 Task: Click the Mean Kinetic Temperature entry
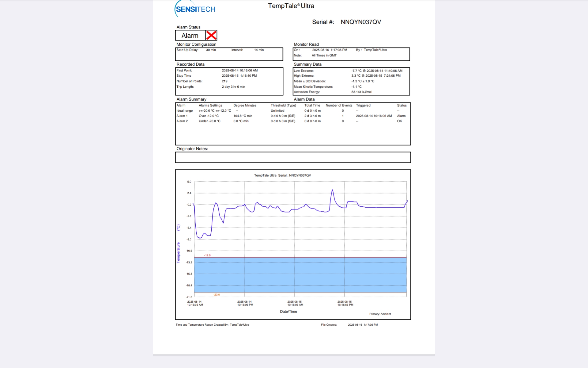coord(313,87)
